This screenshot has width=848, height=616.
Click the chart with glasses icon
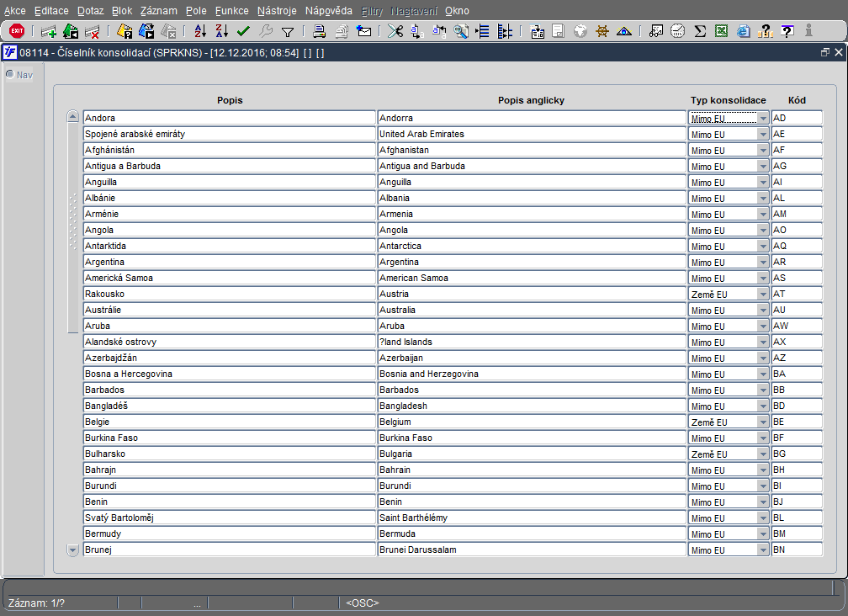point(656,31)
